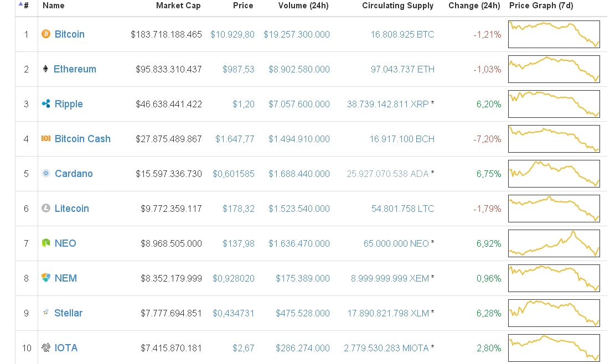Open Stellar 7-day price graph
Viewport: 610px width, 364px height.
pyautogui.click(x=554, y=313)
